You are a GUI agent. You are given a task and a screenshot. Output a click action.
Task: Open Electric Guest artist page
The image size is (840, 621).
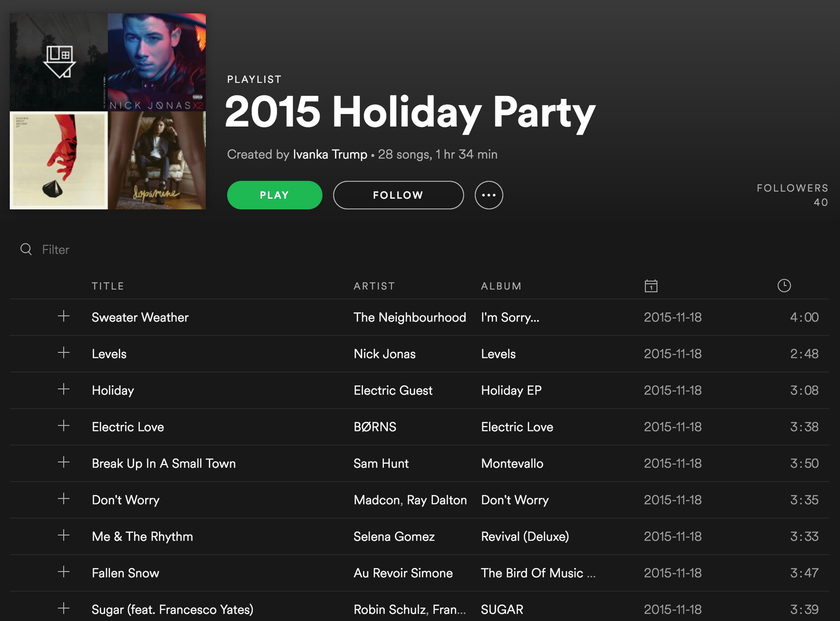click(x=393, y=390)
